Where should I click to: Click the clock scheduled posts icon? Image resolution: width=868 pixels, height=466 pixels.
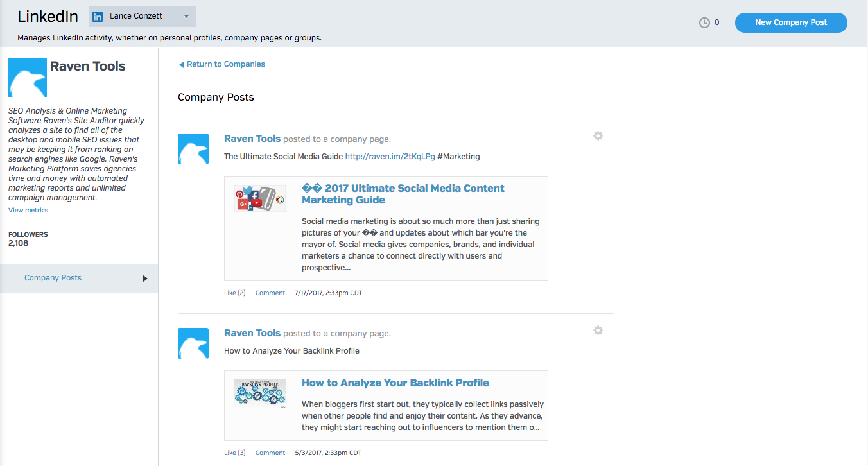pos(704,22)
